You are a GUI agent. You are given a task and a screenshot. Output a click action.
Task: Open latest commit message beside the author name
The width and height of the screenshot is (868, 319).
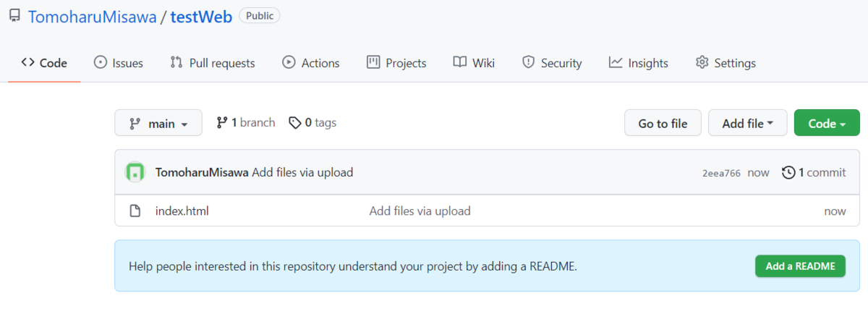pyautogui.click(x=302, y=172)
